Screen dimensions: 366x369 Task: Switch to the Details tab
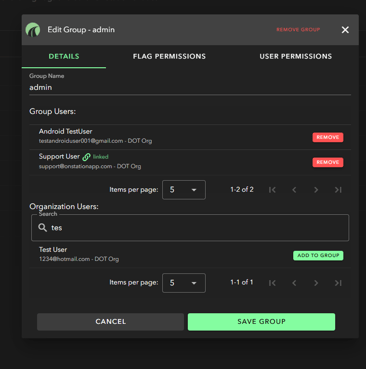tap(64, 56)
